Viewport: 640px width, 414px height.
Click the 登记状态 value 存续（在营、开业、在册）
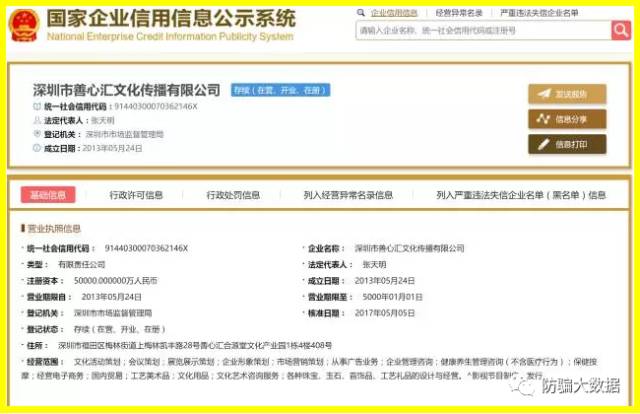tap(120, 329)
